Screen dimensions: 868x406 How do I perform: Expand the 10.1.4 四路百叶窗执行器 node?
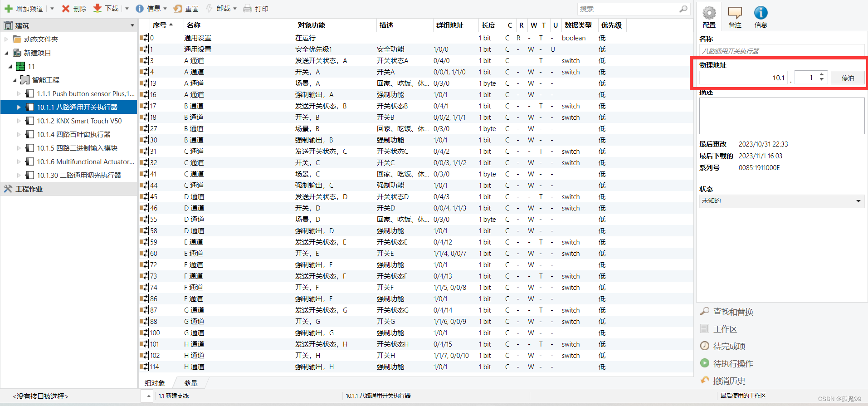point(19,134)
